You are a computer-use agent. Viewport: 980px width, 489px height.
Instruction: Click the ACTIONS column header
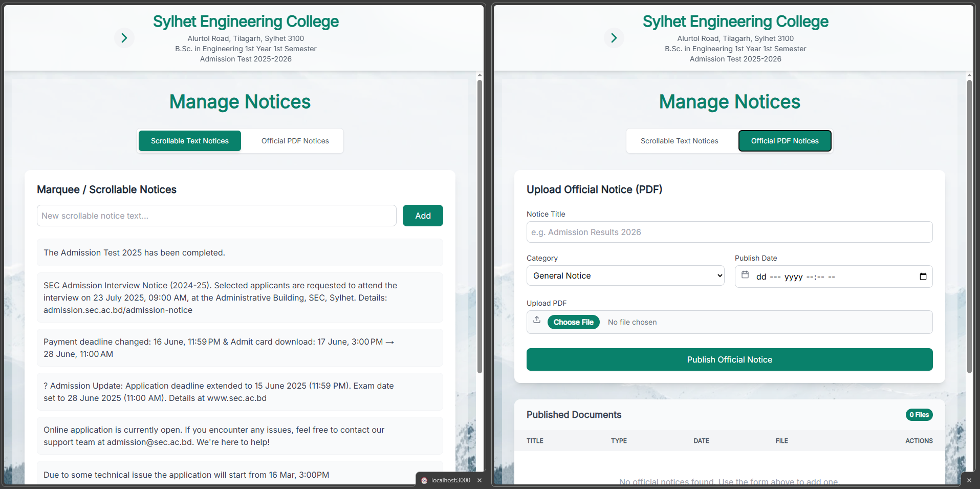click(919, 441)
